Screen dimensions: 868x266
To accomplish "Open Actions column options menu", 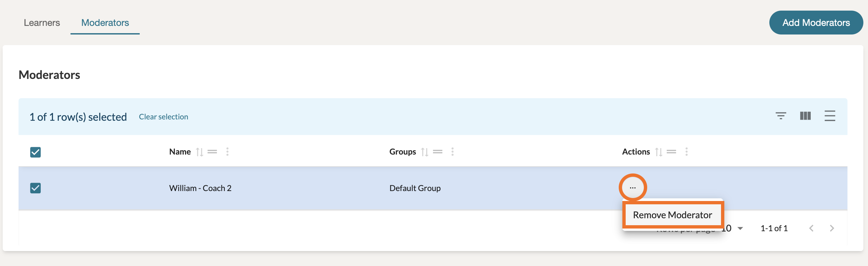I will click(686, 152).
